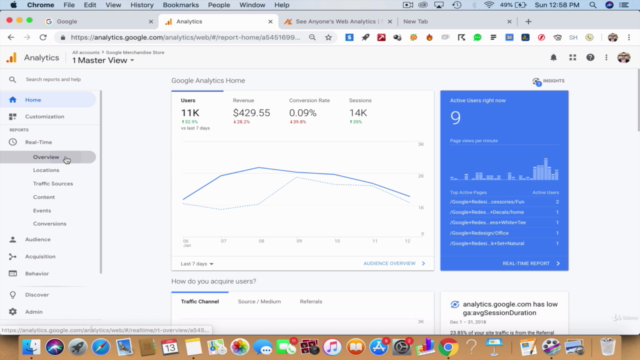The height and width of the screenshot is (360, 640).
Task: Open a new browser tab with plus
Action: [x=528, y=22]
